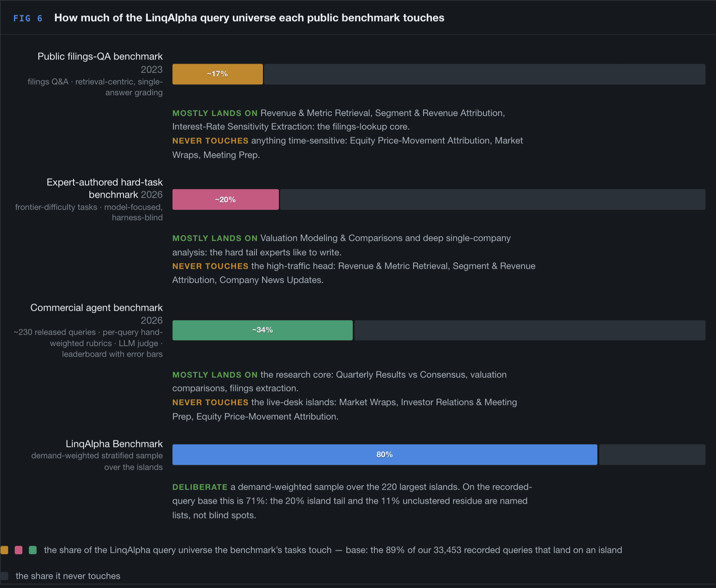Click the untouched gray portion of the LinqAlpha bar
The height and width of the screenshot is (588, 716).
[x=652, y=455]
